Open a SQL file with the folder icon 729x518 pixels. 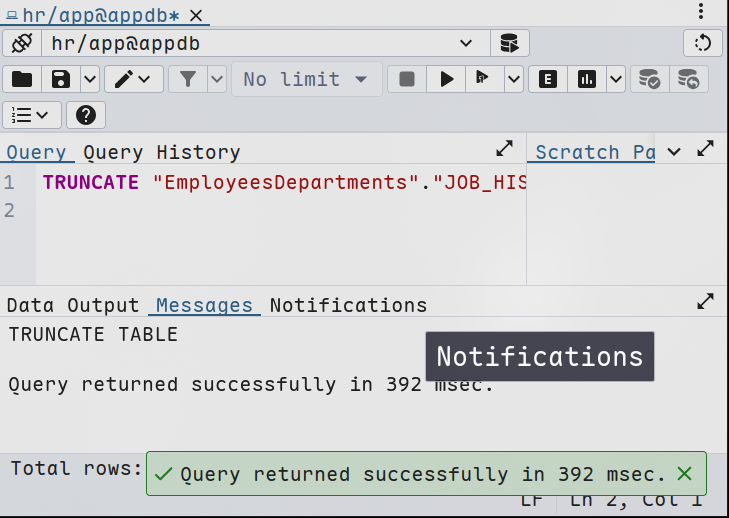tap(22, 79)
